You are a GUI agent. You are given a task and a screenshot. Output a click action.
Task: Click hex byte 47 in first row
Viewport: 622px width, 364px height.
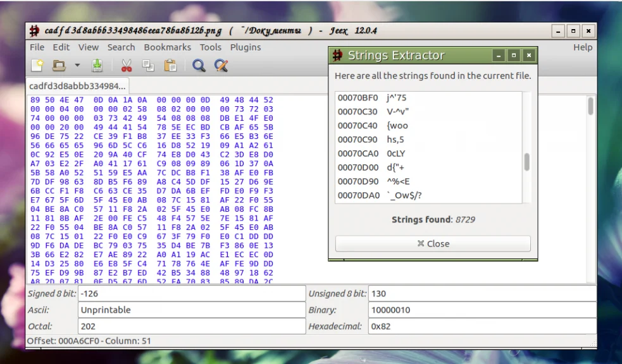pyautogui.click(x=79, y=100)
